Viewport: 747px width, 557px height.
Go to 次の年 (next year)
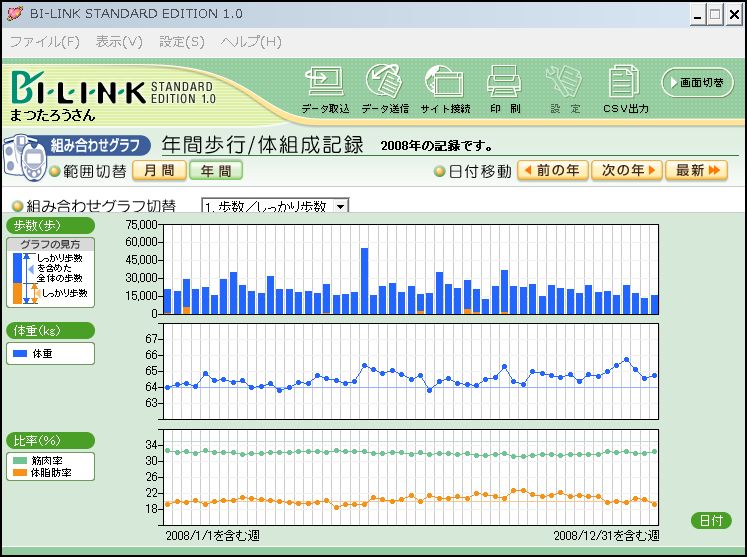coord(626,171)
